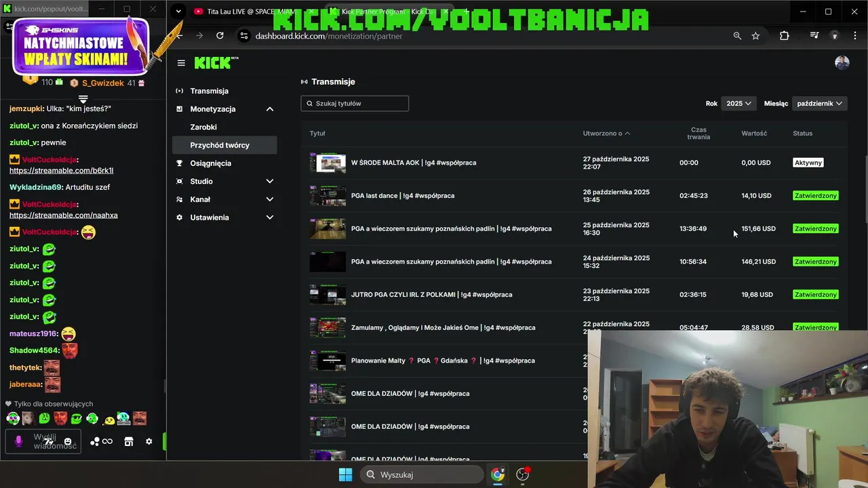The height and width of the screenshot is (488, 868).
Task: Click the 146,21 USD value
Action: click(758, 262)
